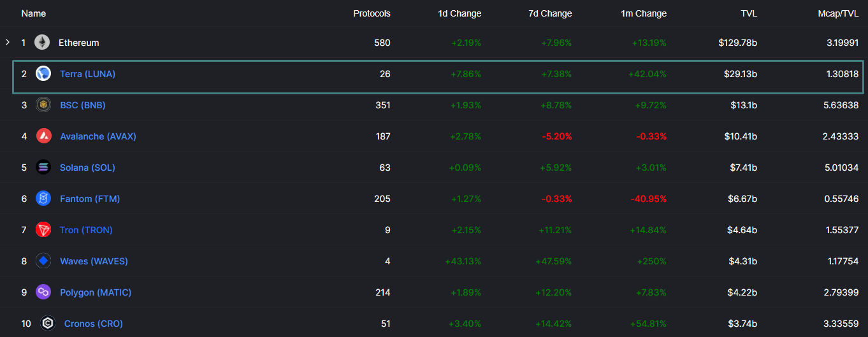
Task: Click Waves 1m change +250%
Action: pos(652,261)
